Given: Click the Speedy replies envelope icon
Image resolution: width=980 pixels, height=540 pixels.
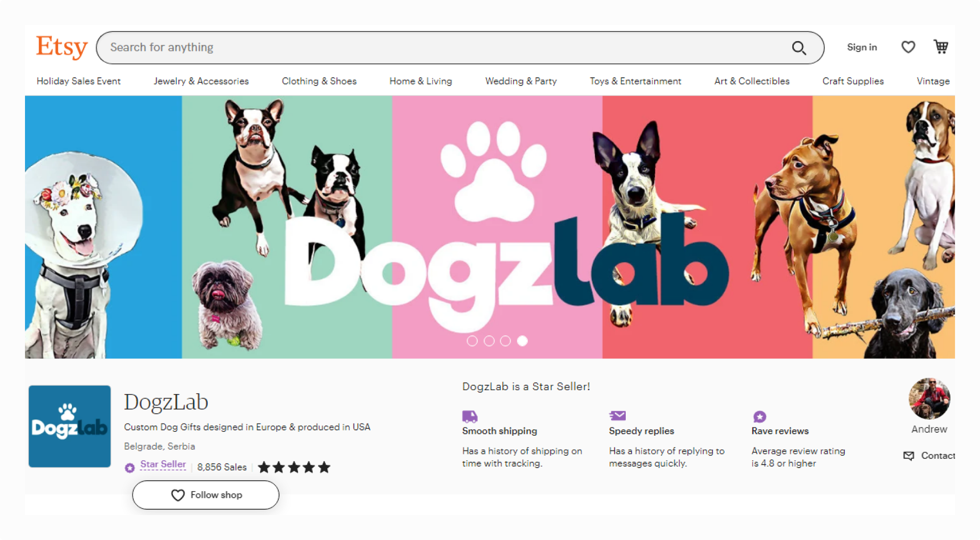Looking at the screenshot, I should [x=617, y=416].
